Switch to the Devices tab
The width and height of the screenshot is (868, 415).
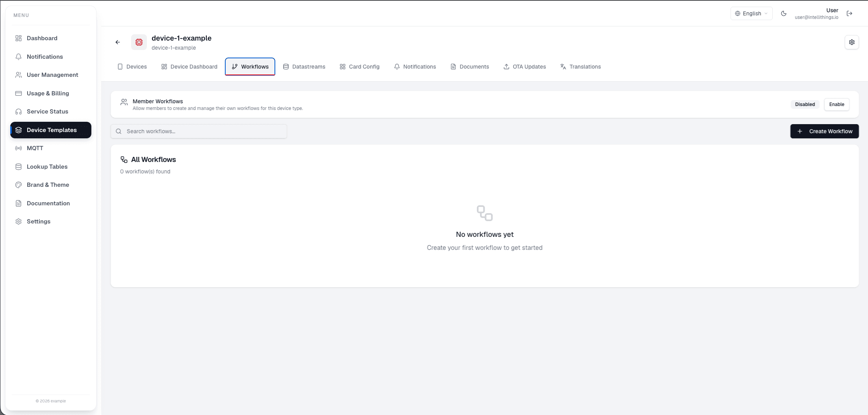(132, 67)
